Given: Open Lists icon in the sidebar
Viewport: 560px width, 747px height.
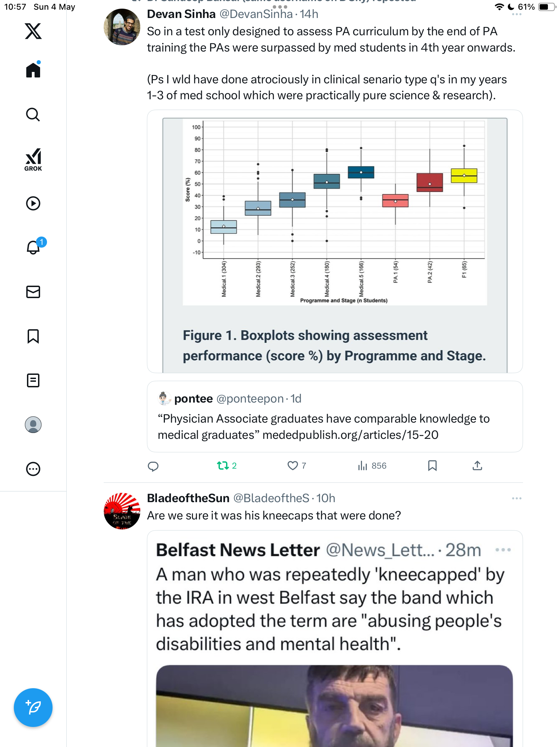Looking at the screenshot, I should (x=33, y=380).
